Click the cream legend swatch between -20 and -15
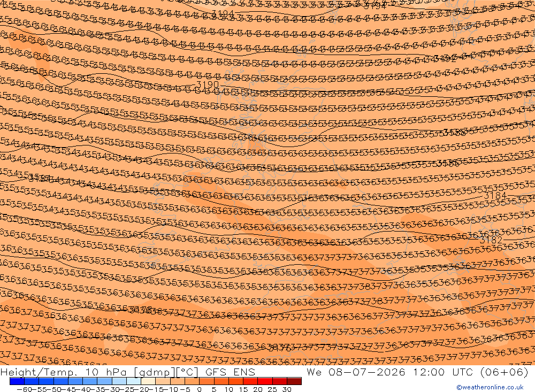 click(x=148, y=381)
